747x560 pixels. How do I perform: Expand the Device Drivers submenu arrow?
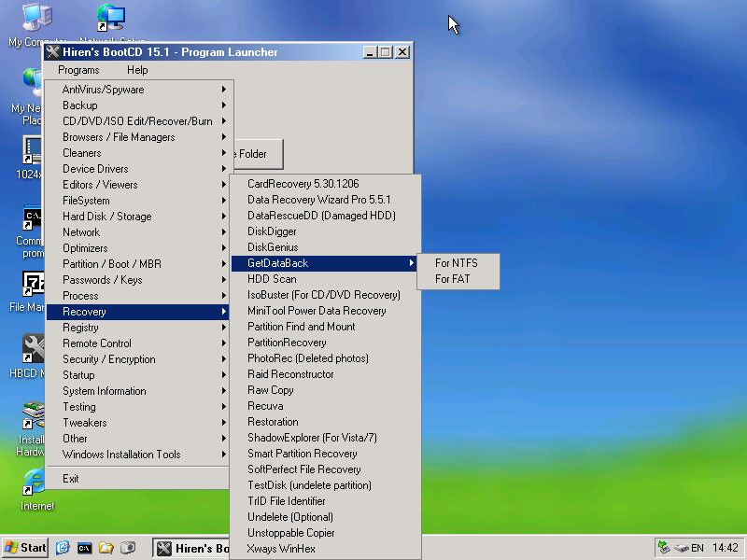(223, 169)
